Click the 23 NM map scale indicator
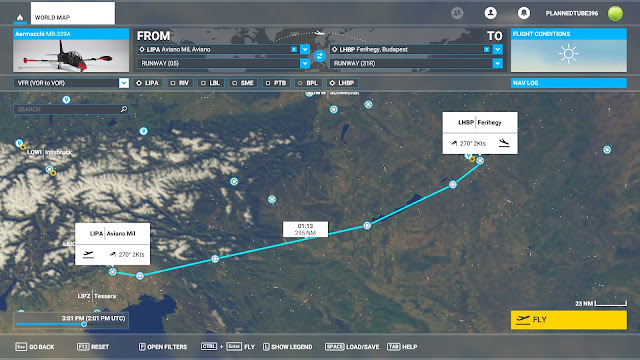This screenshot has width=640, height=360. click(x=601, y=303)
